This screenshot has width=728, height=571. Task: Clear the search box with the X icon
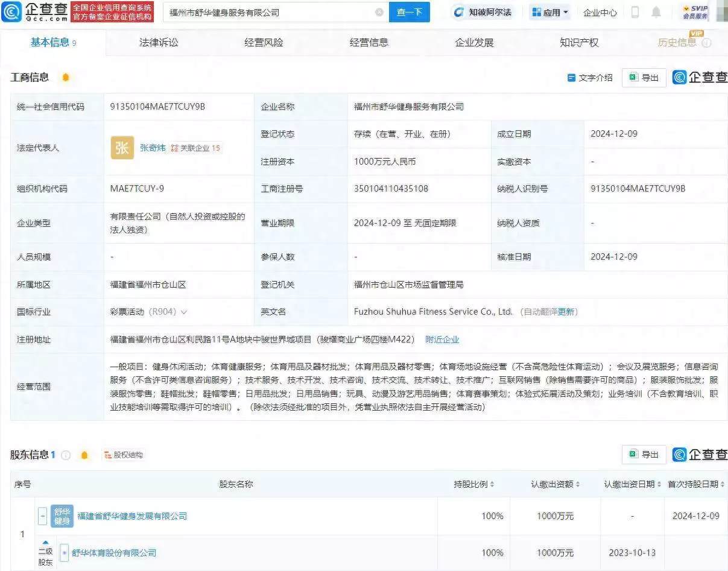tap(379, 12)
